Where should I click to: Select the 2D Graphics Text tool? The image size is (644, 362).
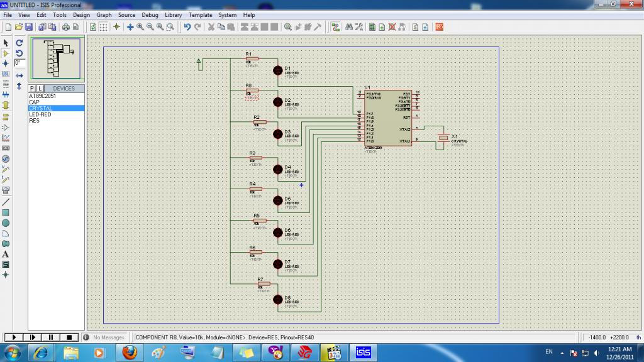click(6, 254)
